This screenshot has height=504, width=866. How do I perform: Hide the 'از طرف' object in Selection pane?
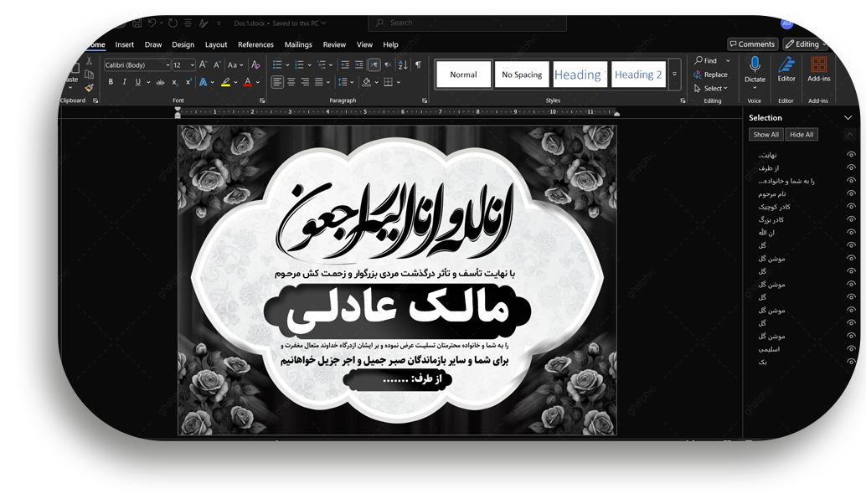point(851,167)
